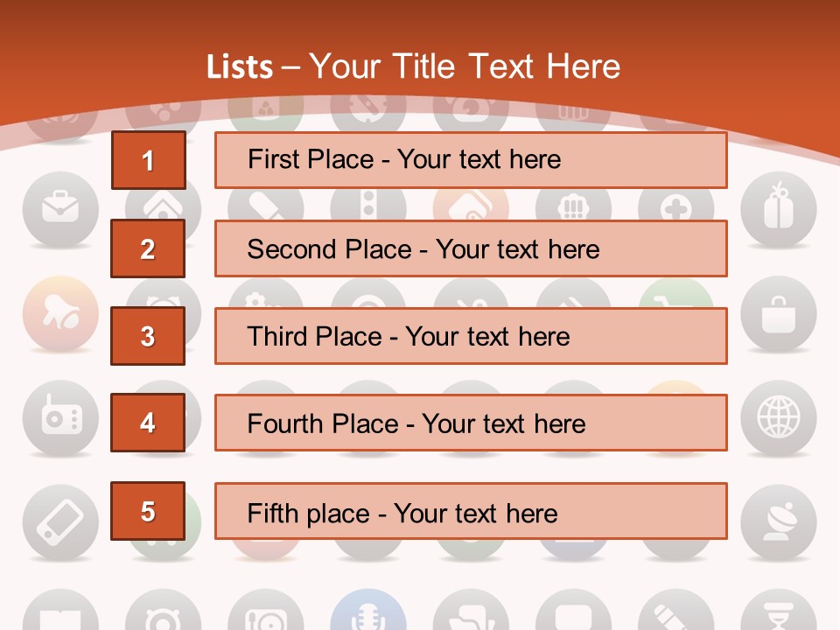Select the satellite dish icon

pos(778,521)
